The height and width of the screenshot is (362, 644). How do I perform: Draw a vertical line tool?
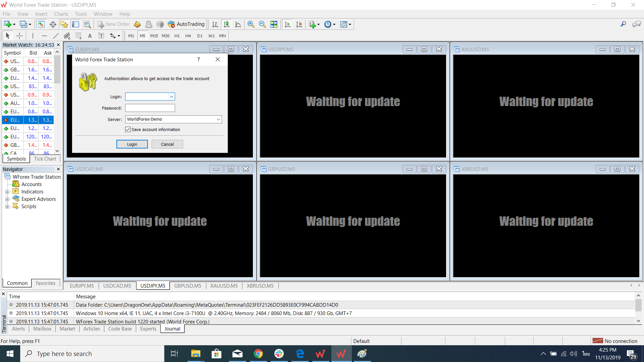(33, 36)
